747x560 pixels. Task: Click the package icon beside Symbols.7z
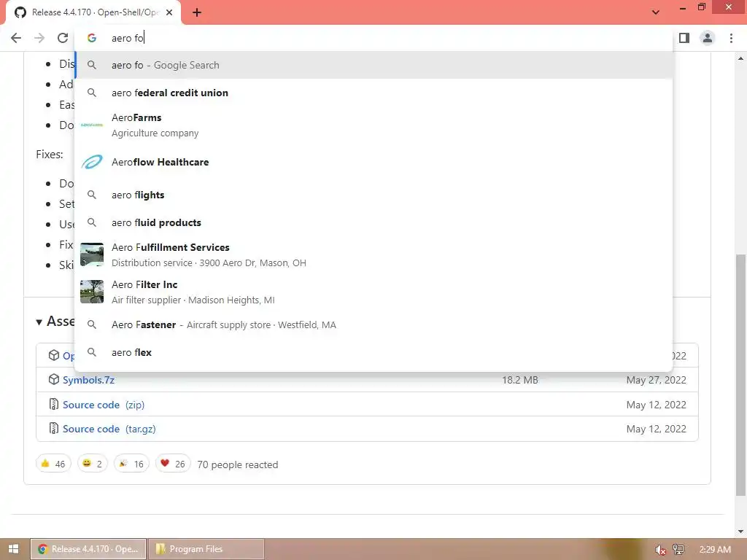(54, 379)
